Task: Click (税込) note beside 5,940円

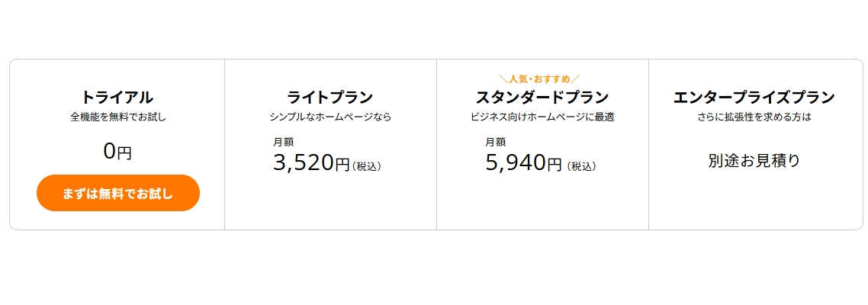Action: click(581, 165)
